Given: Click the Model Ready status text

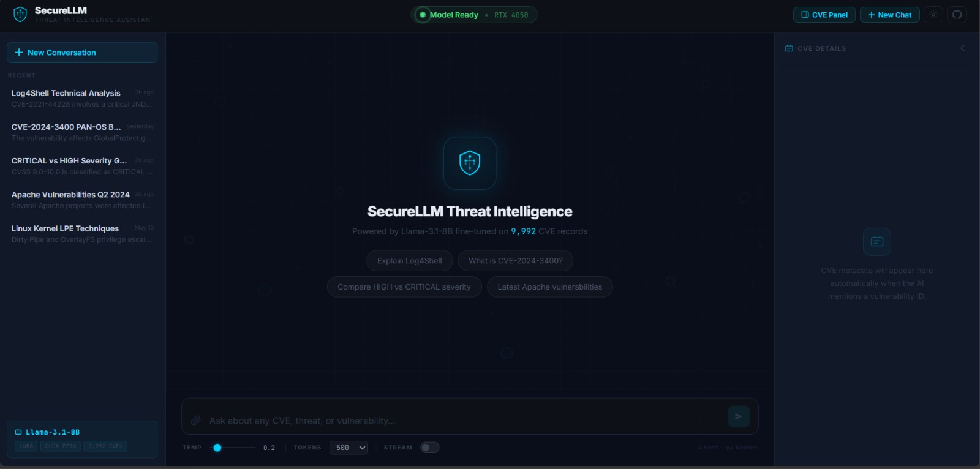Looking at the screenshot, I should 454,15.
